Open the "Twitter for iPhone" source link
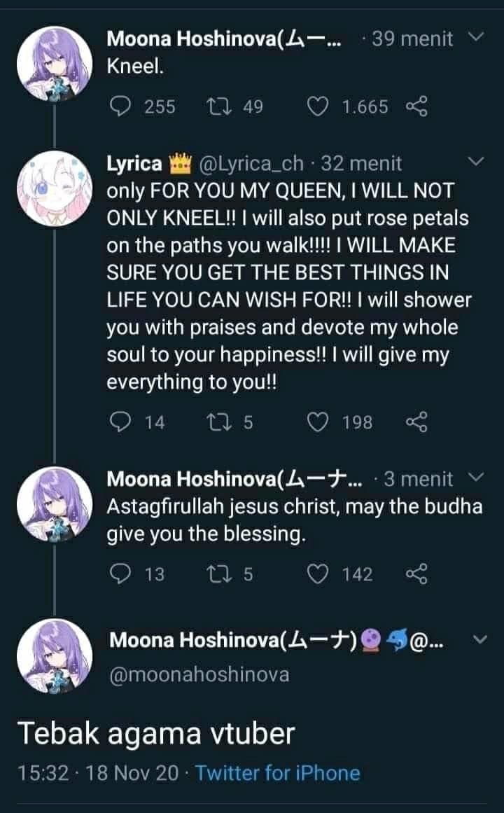Viewport: 504px width, 813px height. (277, 773)
